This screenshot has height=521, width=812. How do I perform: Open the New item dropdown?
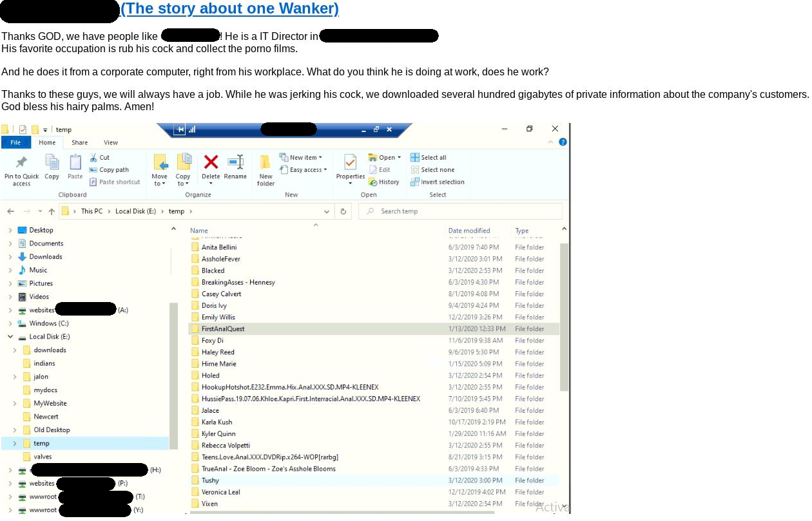click(x=302, y=157)
